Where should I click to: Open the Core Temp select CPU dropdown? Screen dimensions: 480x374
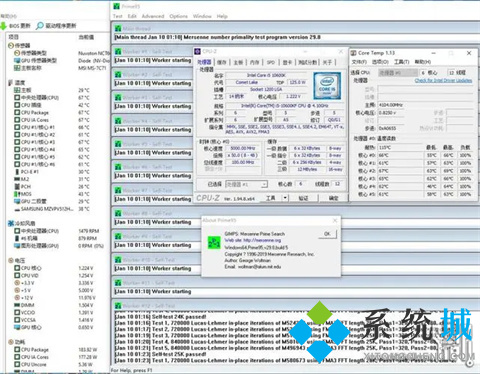(398, 72)
